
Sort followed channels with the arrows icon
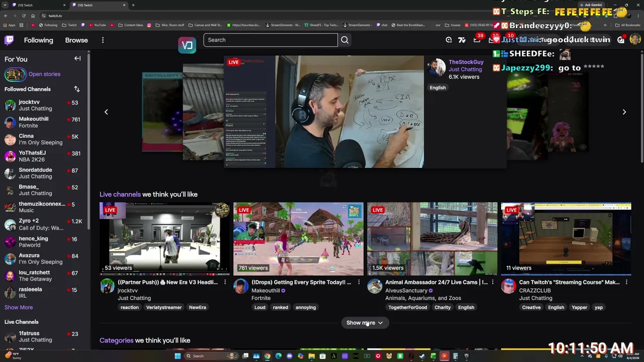(77, 89)
